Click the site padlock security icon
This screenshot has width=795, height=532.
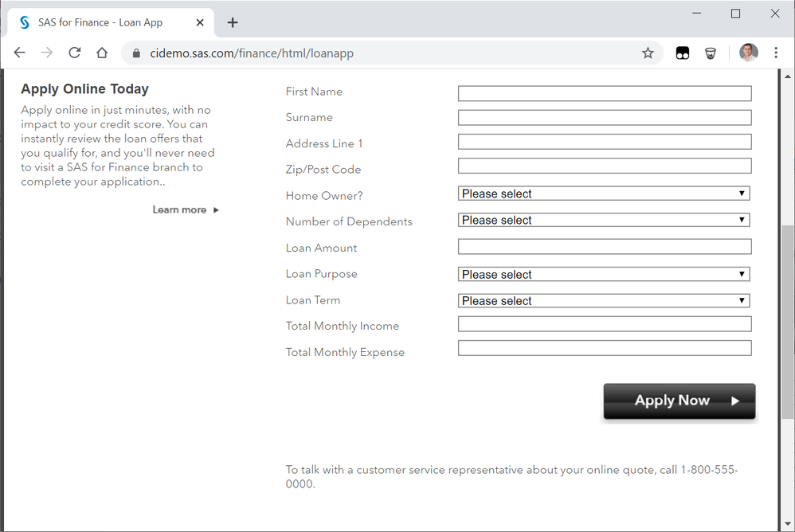click(x=135, y=53)
